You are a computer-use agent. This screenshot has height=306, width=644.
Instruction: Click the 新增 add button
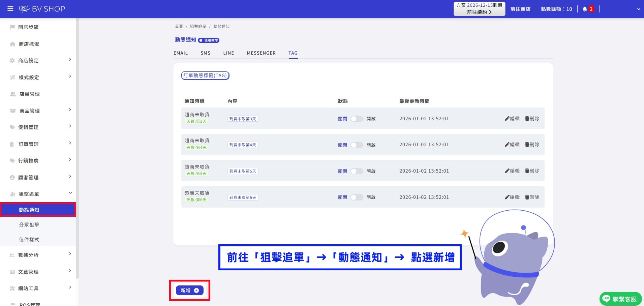(x=190, y=290)
